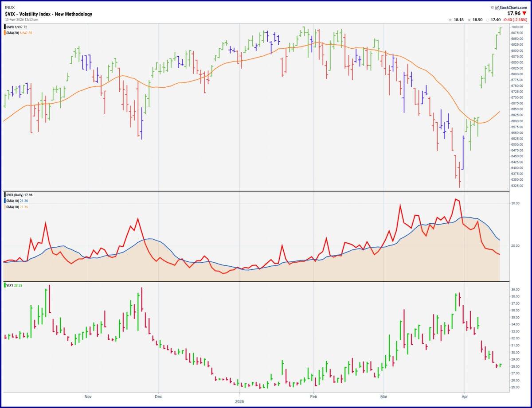This screenshot has width=532, height=408.
Task: Select the black $SPX legend swatch icon
Action: 4,26
